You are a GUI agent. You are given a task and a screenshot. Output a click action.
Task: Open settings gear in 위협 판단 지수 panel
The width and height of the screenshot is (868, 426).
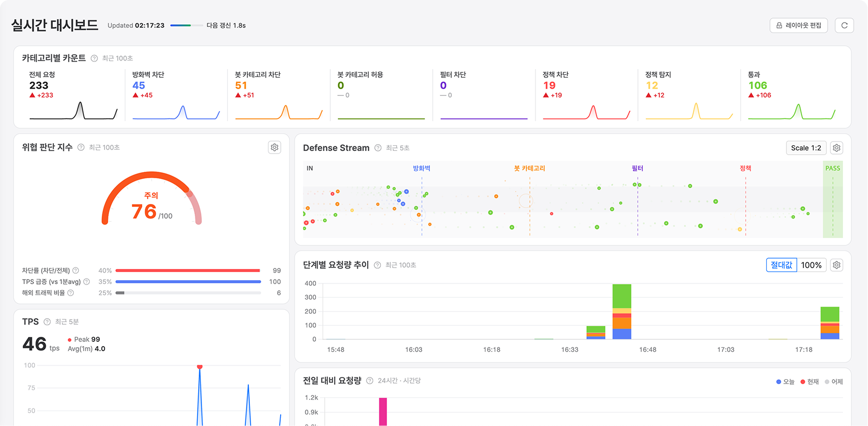click(x=275, y=148)
